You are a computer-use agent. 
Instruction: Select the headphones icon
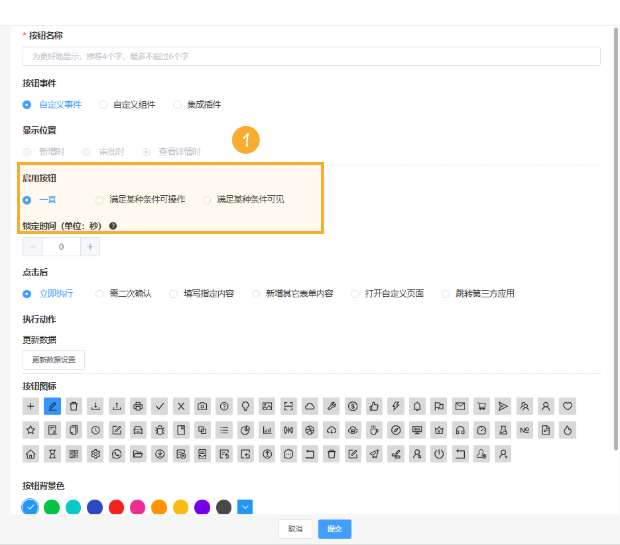point(460,430)
